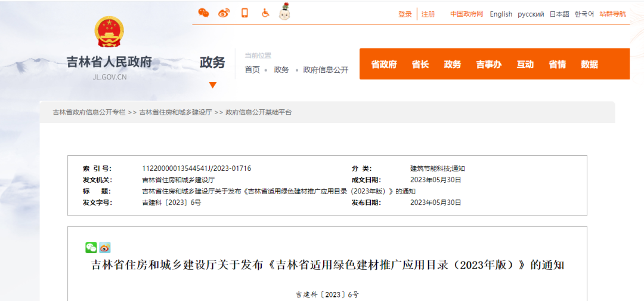Click the 发布日期 label

(x=366, y=202)
